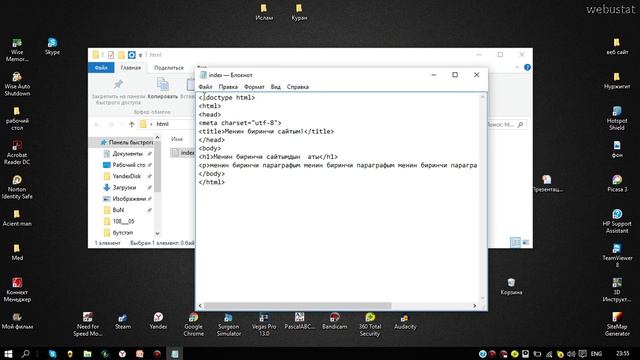Open Файл tab in Explorer window
The height and width of the screenshot is (360, 640).
click(x=101, y=68)
